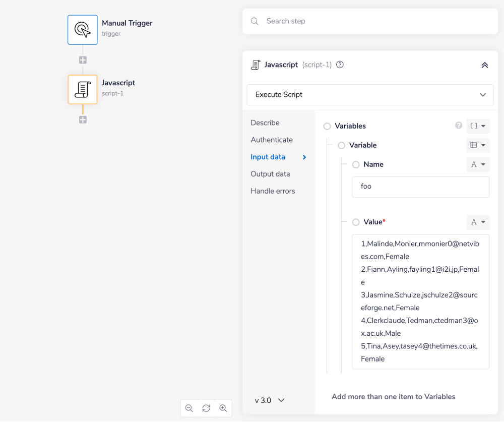Add step below Javascript node
Image resolution: width=504 pixels, height=422 pixels.
pos(83,120)
